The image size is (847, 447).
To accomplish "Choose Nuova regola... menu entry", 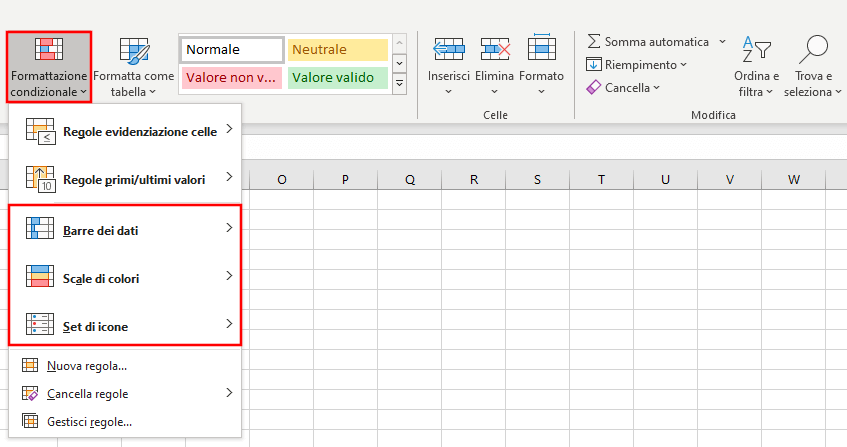I will coord(125,366).
